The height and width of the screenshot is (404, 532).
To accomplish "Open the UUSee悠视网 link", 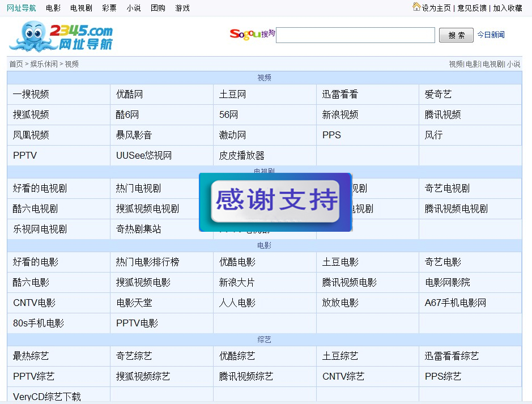I will (x=144, y=155).
